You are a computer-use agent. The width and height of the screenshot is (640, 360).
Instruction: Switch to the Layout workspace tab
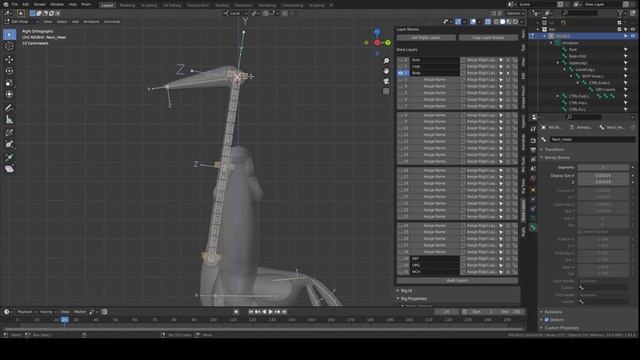point(107,5)
